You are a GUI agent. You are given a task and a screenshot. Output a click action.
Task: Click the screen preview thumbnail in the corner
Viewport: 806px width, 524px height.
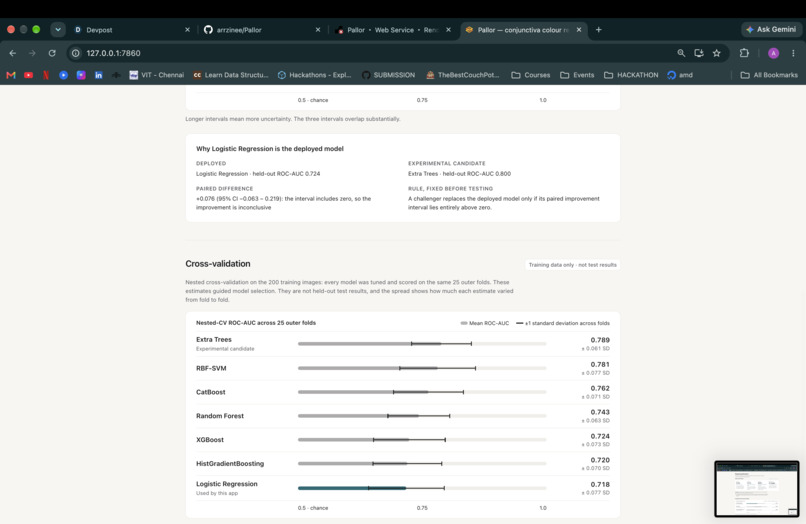coord(757,489)
